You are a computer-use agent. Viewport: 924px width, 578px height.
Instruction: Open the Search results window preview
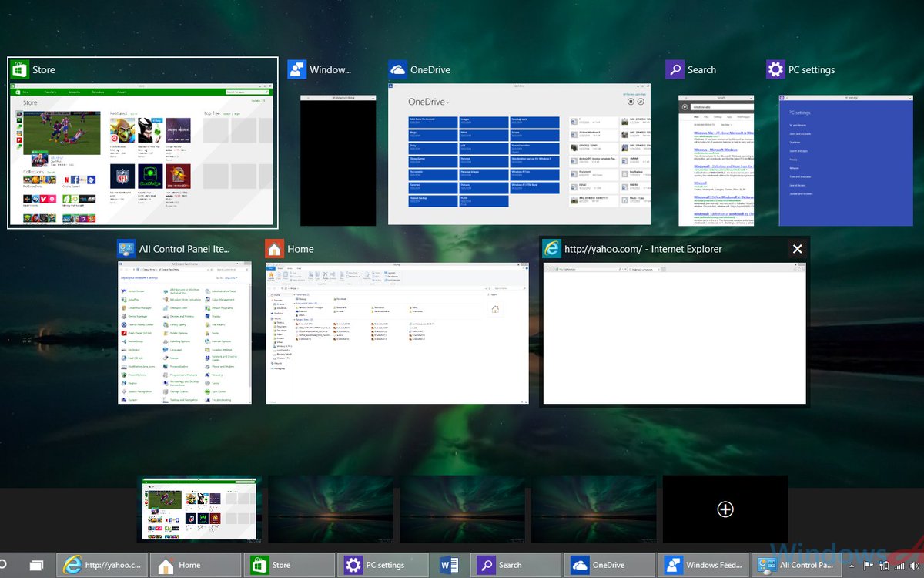(x=716, y=160)
